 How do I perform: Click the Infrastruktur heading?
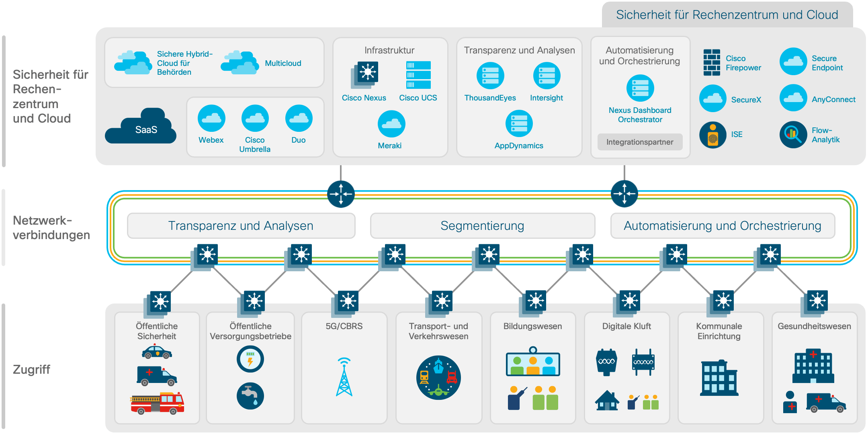click(x=389, y=50)
